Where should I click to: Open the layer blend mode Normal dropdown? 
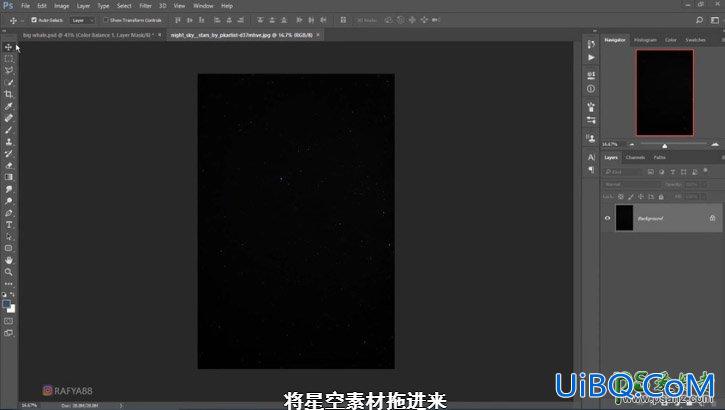pyautogui.click(x=631, y=184)
